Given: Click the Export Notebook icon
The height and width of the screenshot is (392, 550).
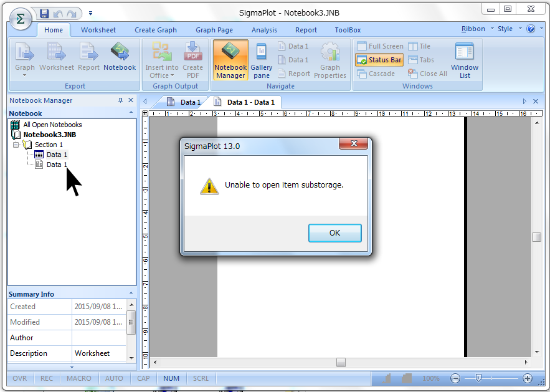Looking at the screenshot, I should [120, 57].
